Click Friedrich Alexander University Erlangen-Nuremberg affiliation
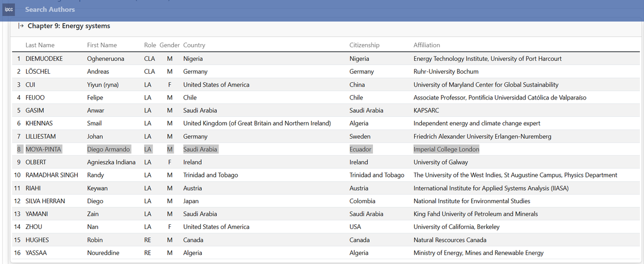The height and width of the screenshot is (264, 644). 482,137
